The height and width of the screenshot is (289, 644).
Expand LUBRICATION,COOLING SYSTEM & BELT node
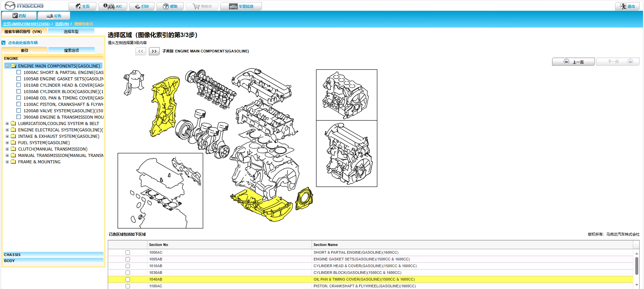7,123
